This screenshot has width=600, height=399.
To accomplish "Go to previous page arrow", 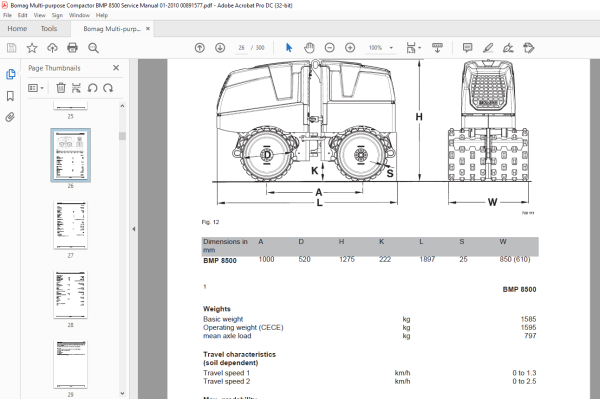I will pos(200,48).
